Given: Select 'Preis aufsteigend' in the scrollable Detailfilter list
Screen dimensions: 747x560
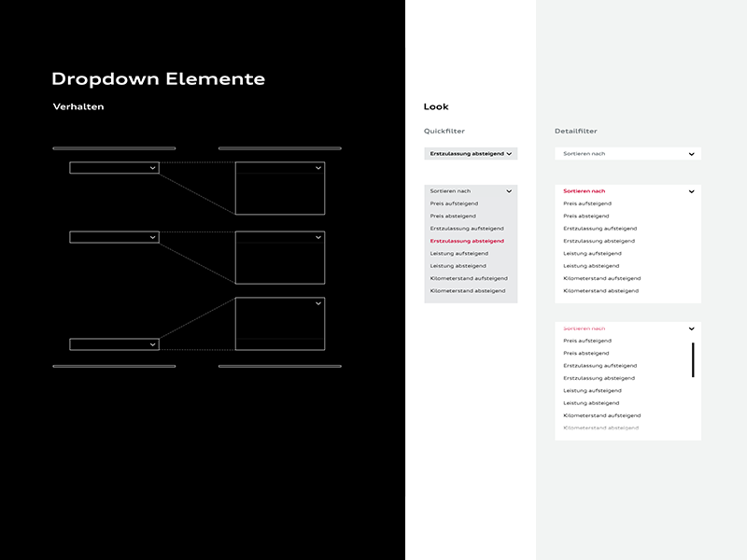Looking at the screenshot, I should 587,341.
